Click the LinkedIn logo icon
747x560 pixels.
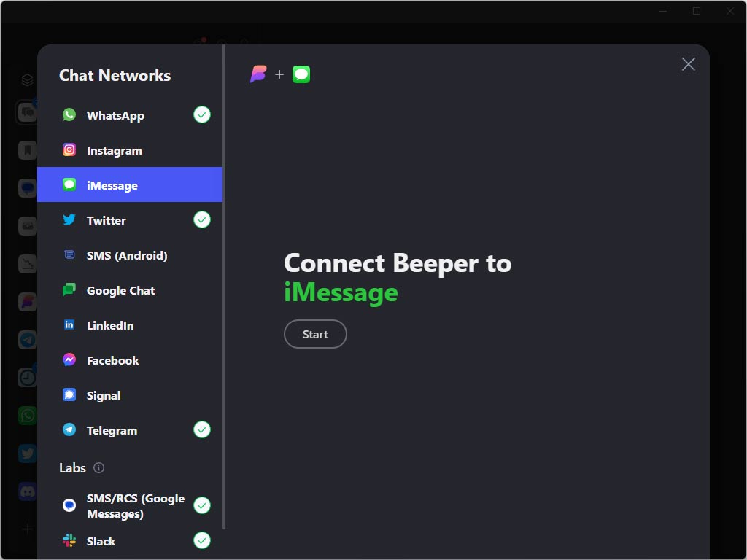[x=69, y=325]
